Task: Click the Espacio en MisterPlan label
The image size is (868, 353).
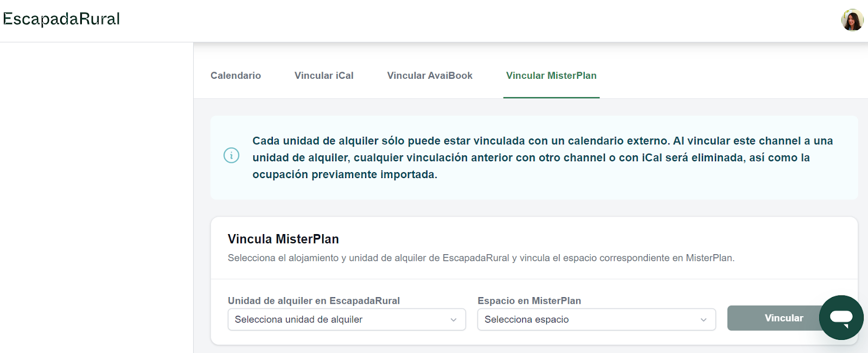Action: [x=529, y=301]
